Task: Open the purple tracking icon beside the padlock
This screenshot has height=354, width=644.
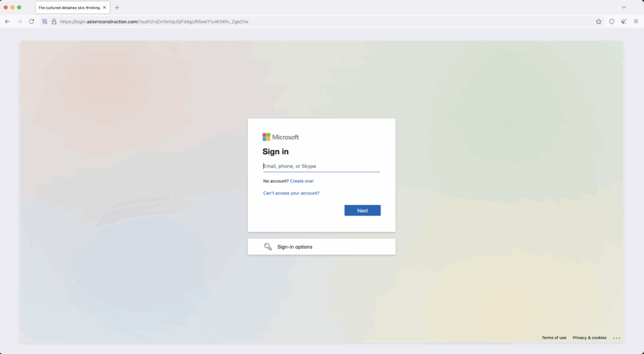Action: 45,21
